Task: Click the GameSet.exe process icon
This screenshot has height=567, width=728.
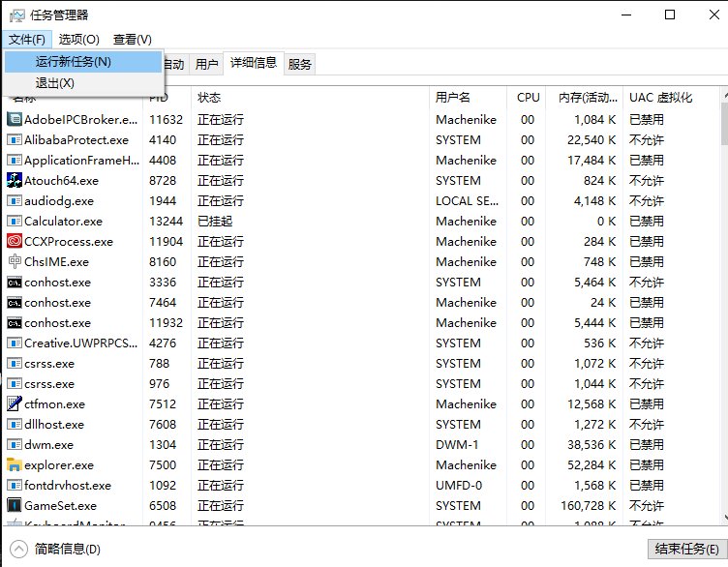Action: [15, 505]
